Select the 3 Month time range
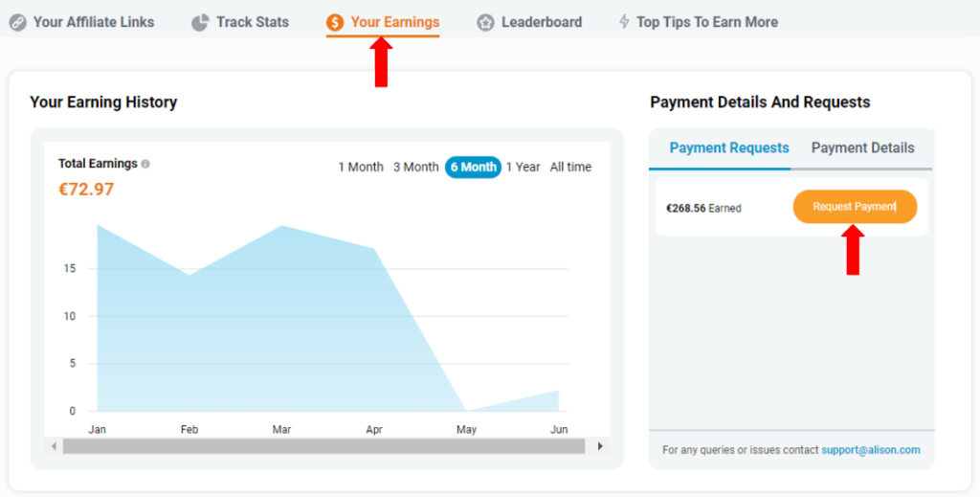980x497 pixels. point(415,168)
